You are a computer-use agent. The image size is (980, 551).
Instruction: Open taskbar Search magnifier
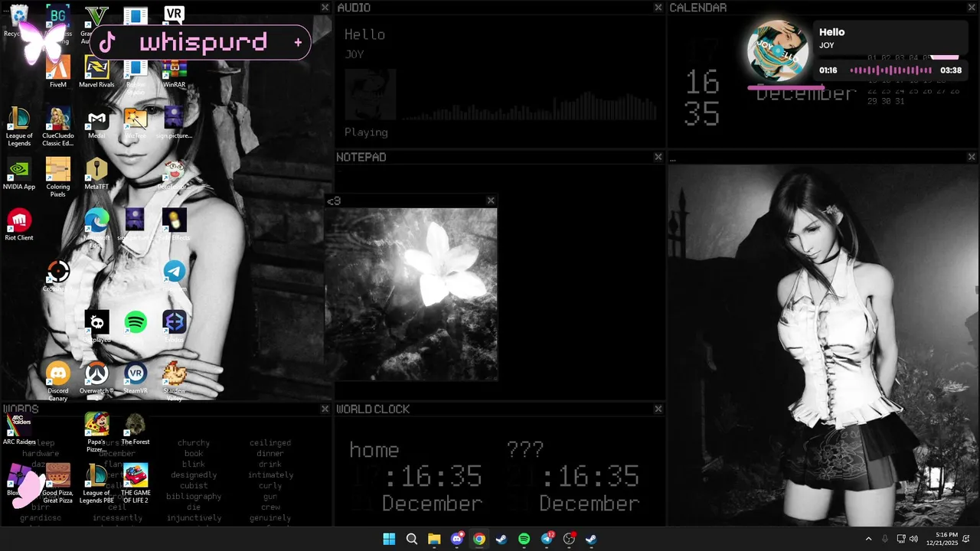412,539
